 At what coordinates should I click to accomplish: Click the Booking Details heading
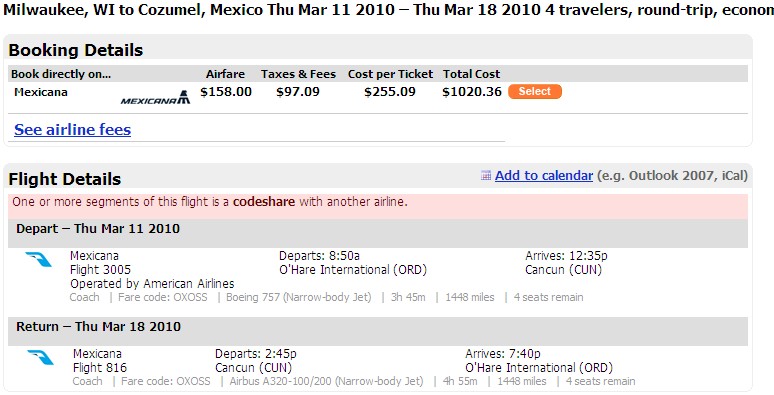(x=76, y=50)
